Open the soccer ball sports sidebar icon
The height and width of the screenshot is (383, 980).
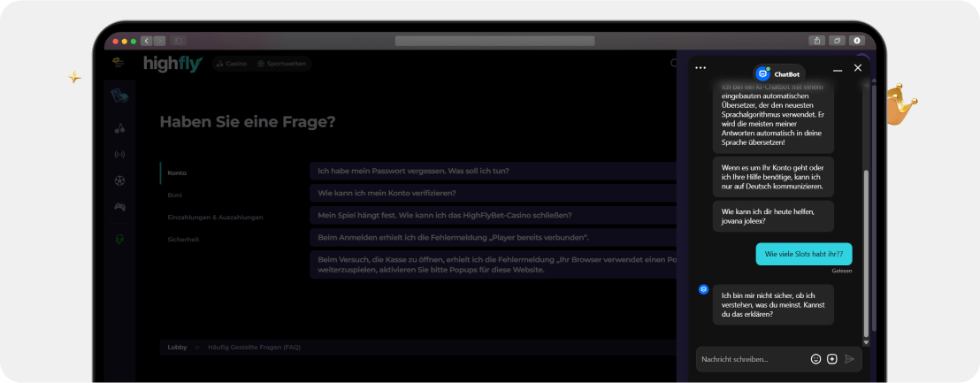[x=120, y=180]
